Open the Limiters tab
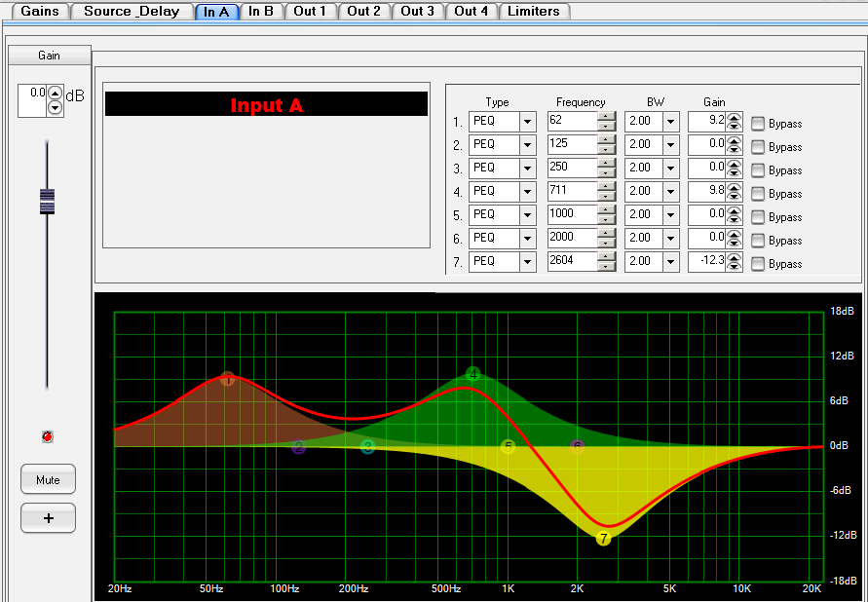This screenshot has height=602, width=868. pos(534,12)
